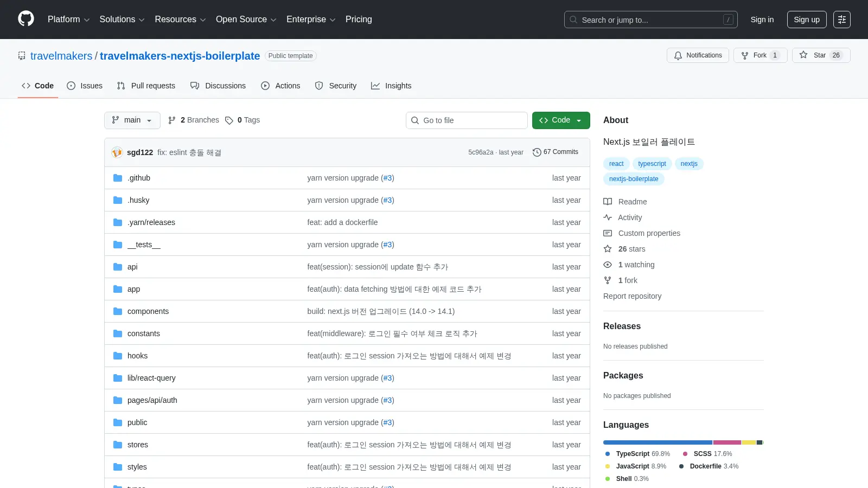
Task: Click the Go to file input
Action: click(x=467, y=120)
